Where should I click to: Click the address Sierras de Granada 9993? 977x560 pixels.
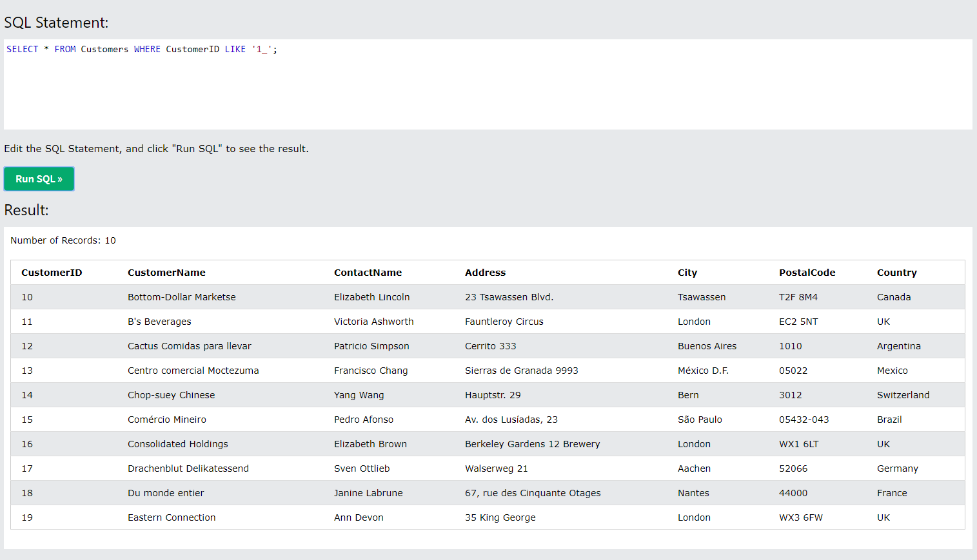pos(522,371)
